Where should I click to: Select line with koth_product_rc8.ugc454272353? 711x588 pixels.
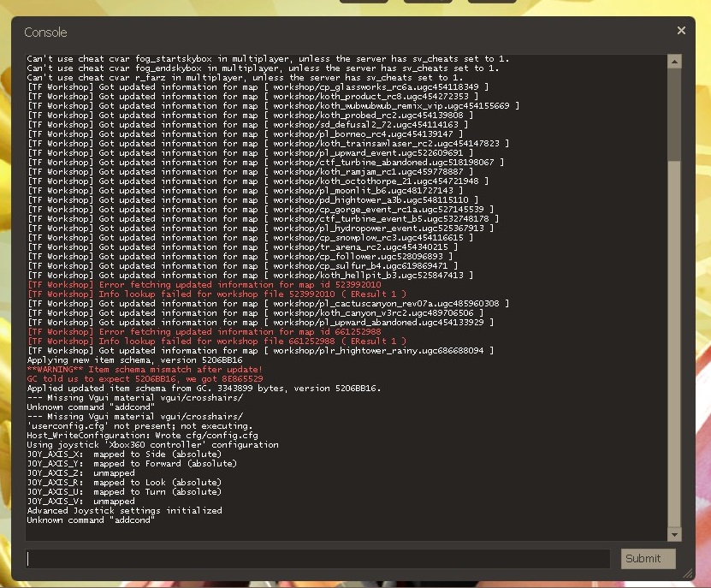(x=253, y=97)
